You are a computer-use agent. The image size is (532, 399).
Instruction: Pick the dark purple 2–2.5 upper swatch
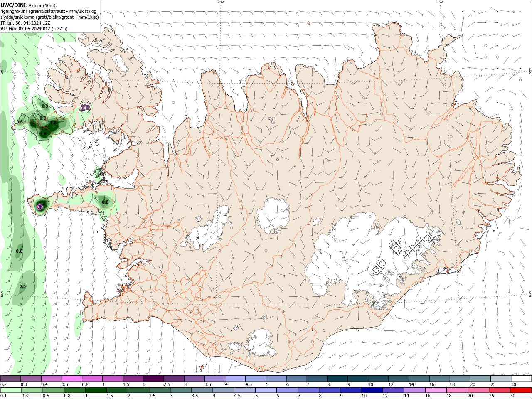[x=153, y=379]
